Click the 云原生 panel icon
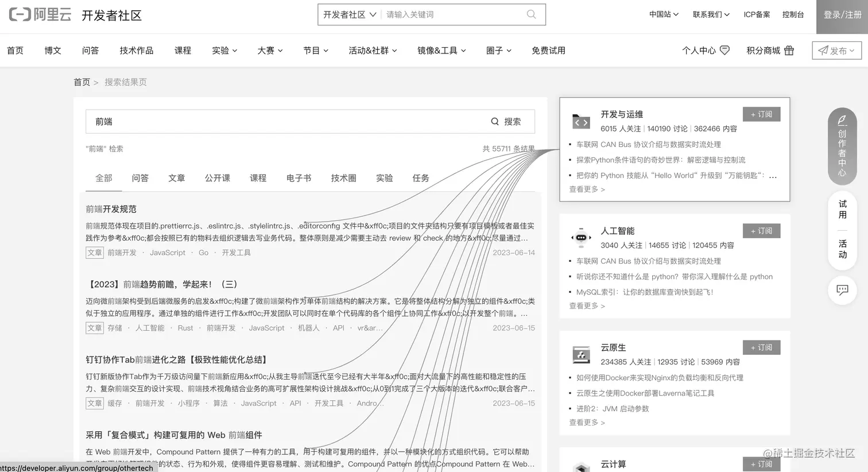The width and height of the screenshot is (868, 472). click(x=581, y=354)
